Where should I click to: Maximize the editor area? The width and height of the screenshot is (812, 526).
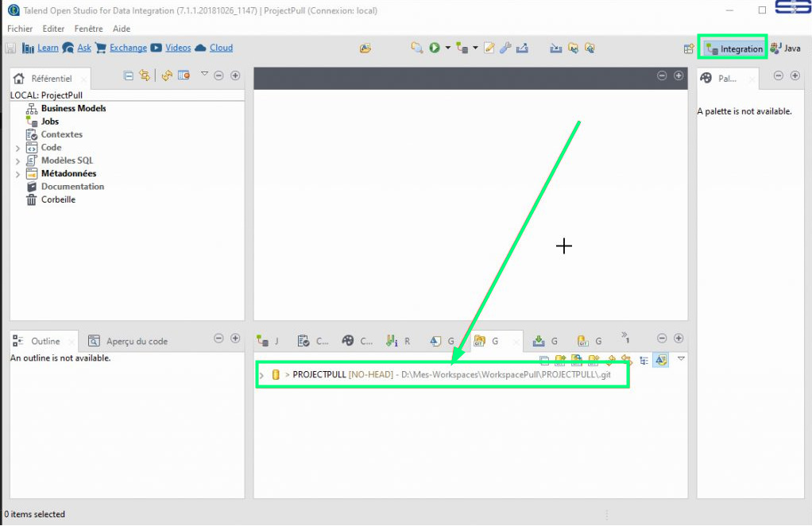click(679, 75)
